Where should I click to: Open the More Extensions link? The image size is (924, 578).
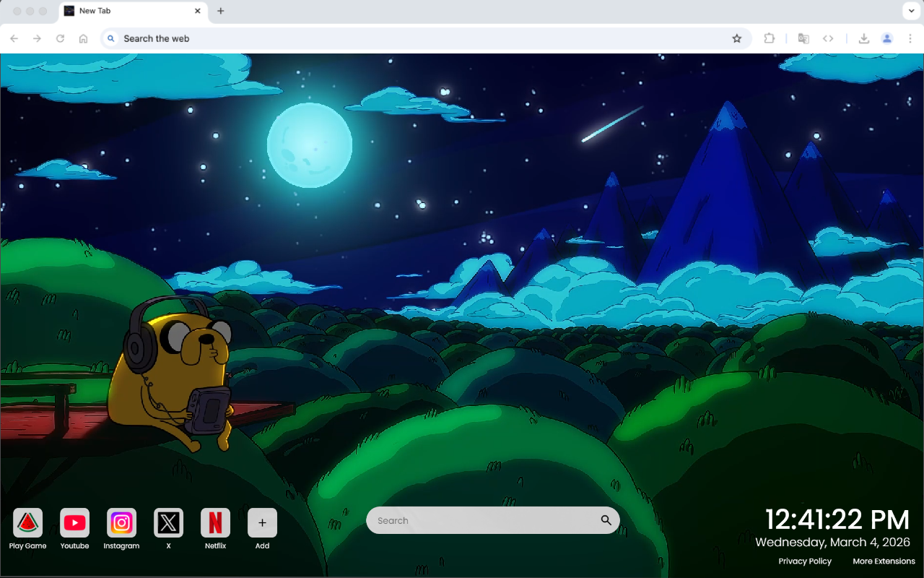tap(884, 561)
